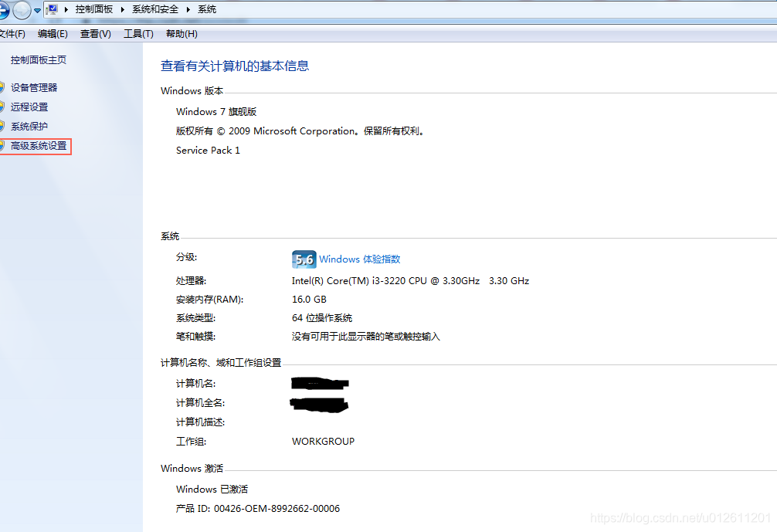Click the 2009 Microsoft Corporation copyright text

(x=300, y=130)
